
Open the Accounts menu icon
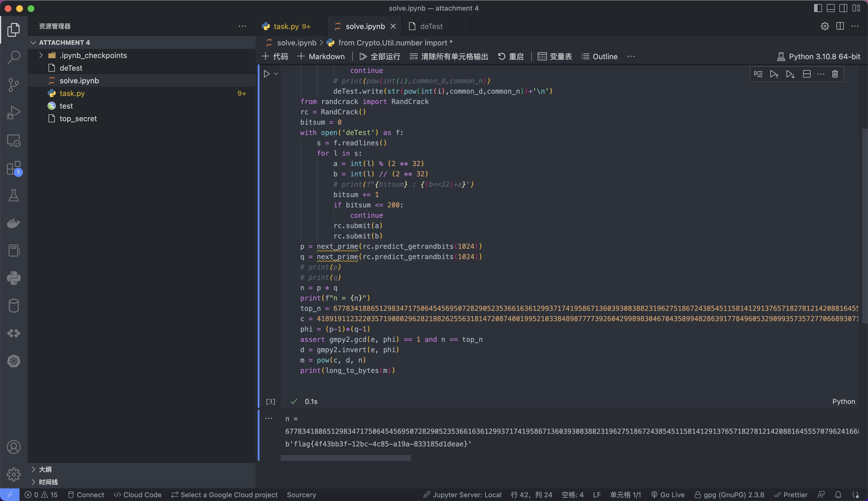click(x=14, y=447)
